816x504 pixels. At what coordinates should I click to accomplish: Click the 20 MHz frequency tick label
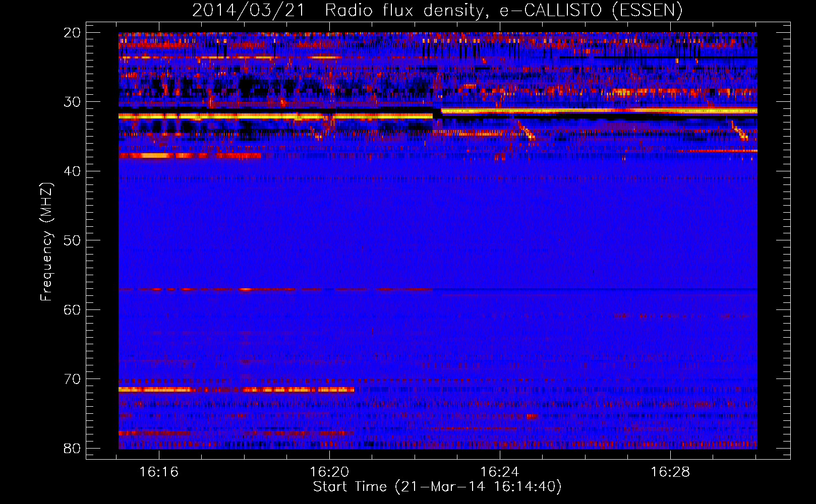[72, 33]
